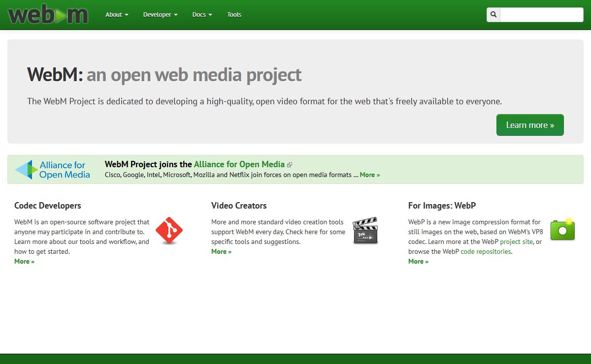Viewport: 591px width, 364px height.
Task: Click the Alliance for Open Media logo
Action: [x=52, y=170]
